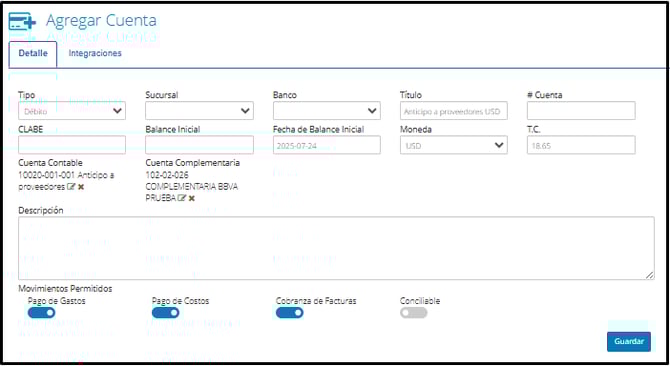The image size is (670, 366).
Task: Open the Tipo dropdown showing Débito
Action: (x=72, y=111)
